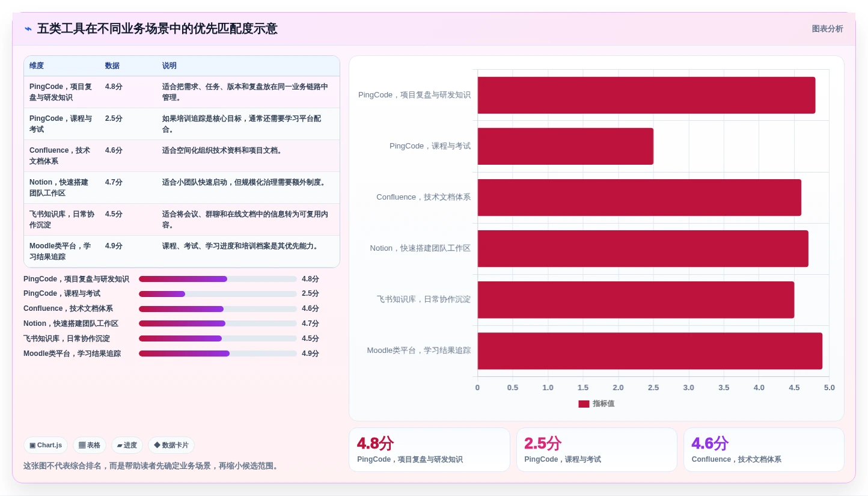Click table cell 'PingCode，课程与考试'

[61, 124]
